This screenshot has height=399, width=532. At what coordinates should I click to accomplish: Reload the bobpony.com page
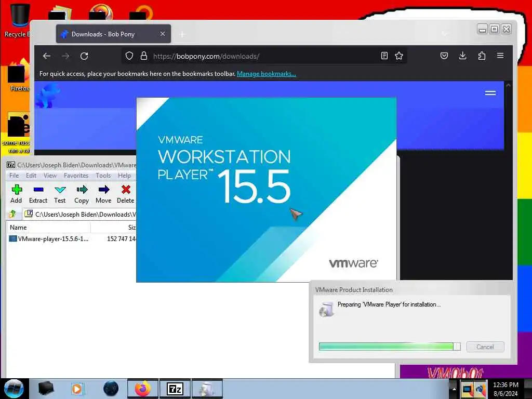point(84,56)
